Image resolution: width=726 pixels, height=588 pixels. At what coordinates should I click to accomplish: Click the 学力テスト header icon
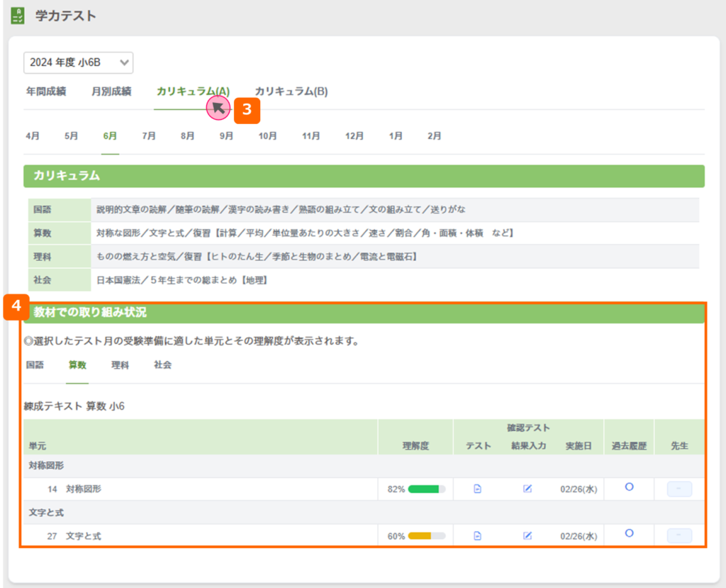[18, 16]
